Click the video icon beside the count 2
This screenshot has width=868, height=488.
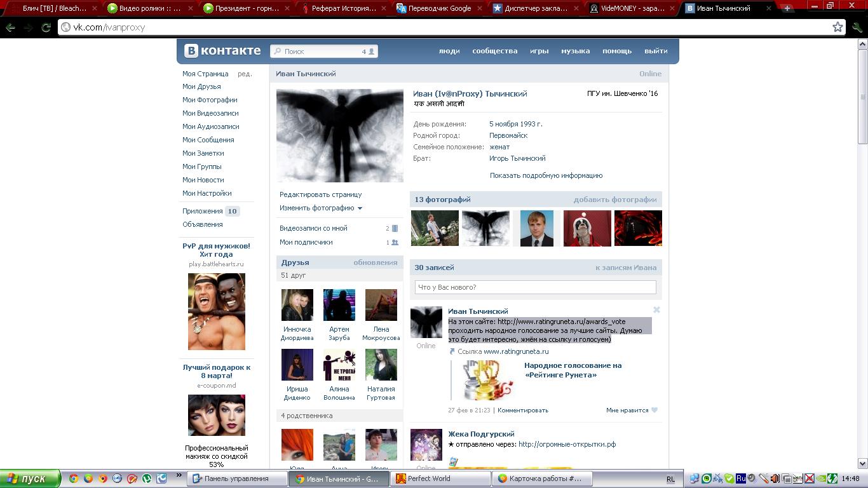click(395, 228)
